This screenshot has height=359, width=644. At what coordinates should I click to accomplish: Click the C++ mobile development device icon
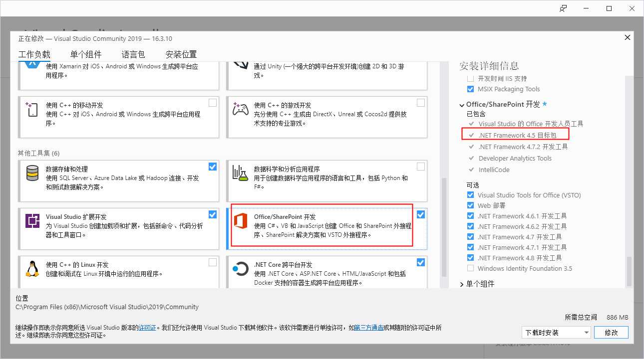click(32, 110)
